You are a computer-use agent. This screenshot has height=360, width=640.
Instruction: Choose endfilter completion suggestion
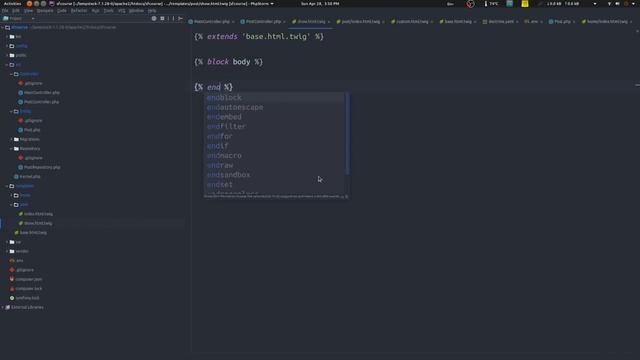tap(274, 127)
